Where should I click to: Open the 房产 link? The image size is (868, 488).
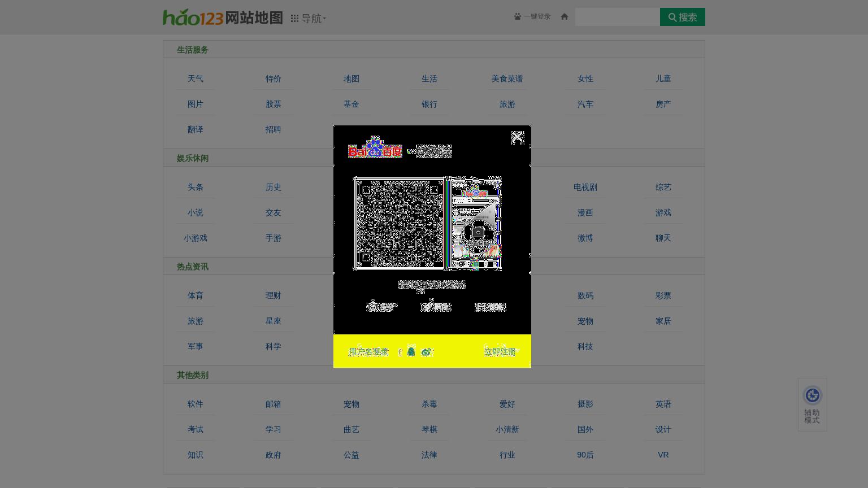tap(663, 104)
